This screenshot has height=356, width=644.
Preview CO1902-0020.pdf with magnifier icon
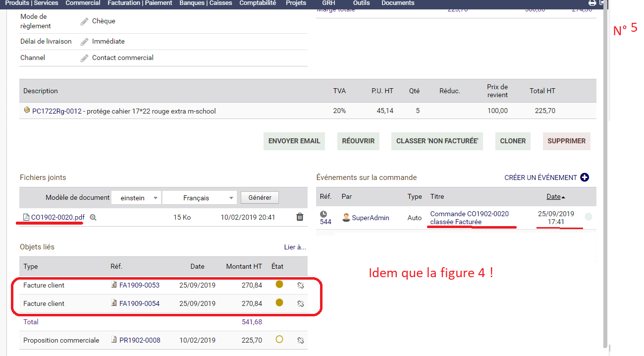[x=93, y=217]
